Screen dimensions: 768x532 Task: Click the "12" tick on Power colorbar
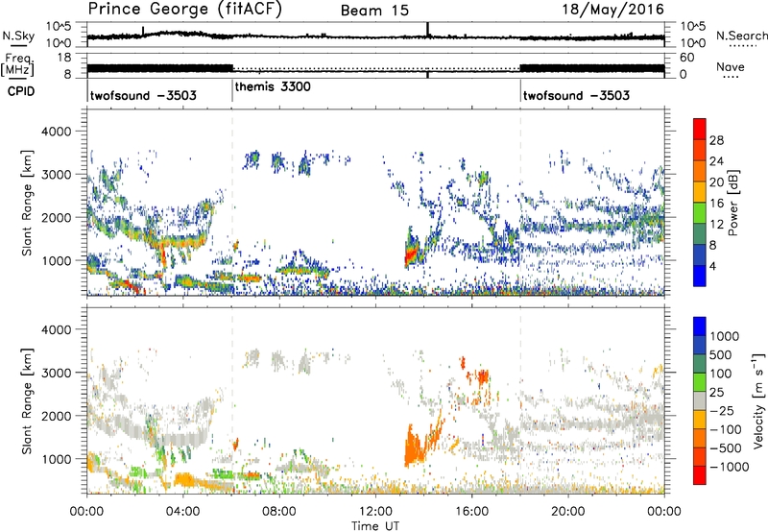[x=716, y=225]
